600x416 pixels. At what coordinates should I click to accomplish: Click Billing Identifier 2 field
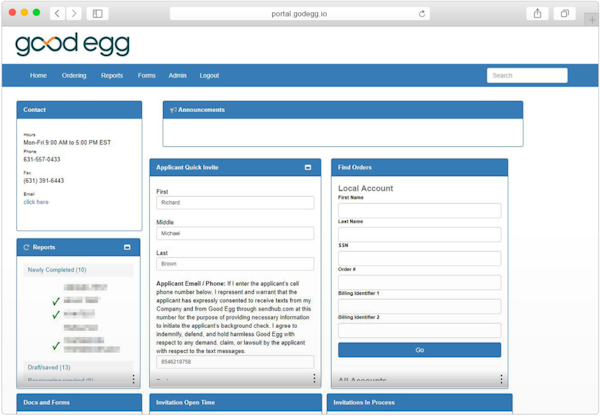pos(419,330)
